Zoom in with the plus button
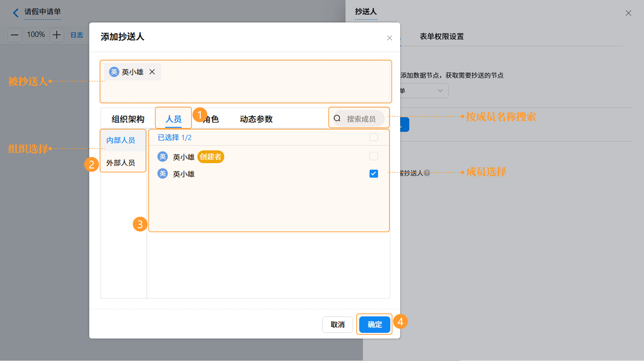644x361 pixels. [x=57, y=35]
